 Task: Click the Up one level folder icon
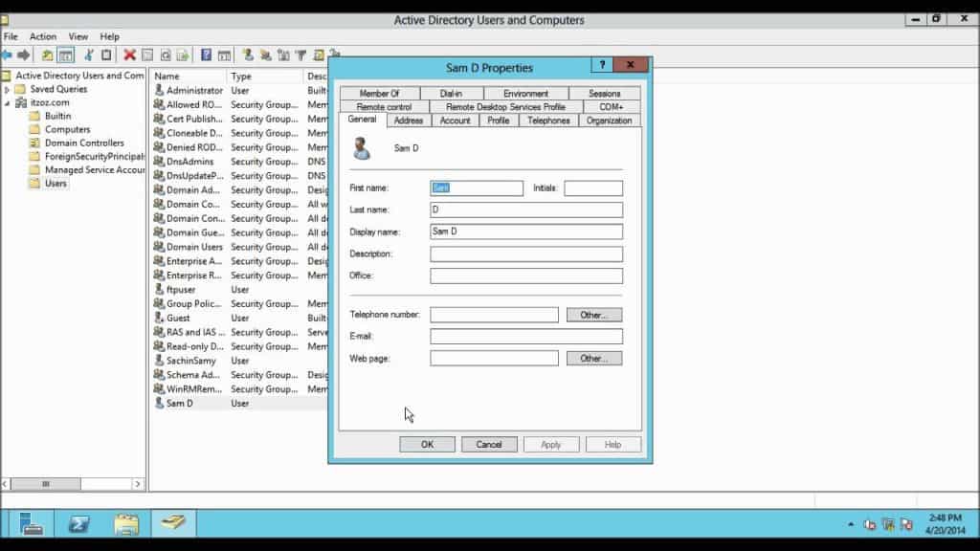click(47, 55)
